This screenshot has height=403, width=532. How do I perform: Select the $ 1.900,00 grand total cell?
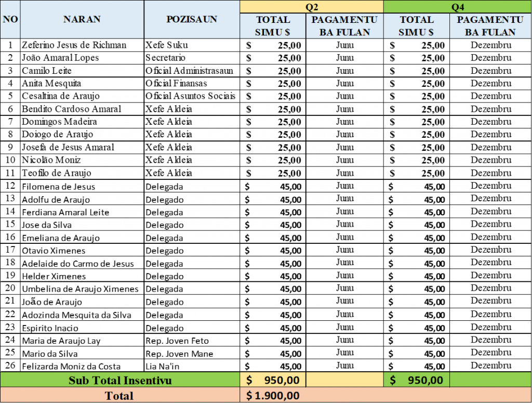(x=273, y=396)
